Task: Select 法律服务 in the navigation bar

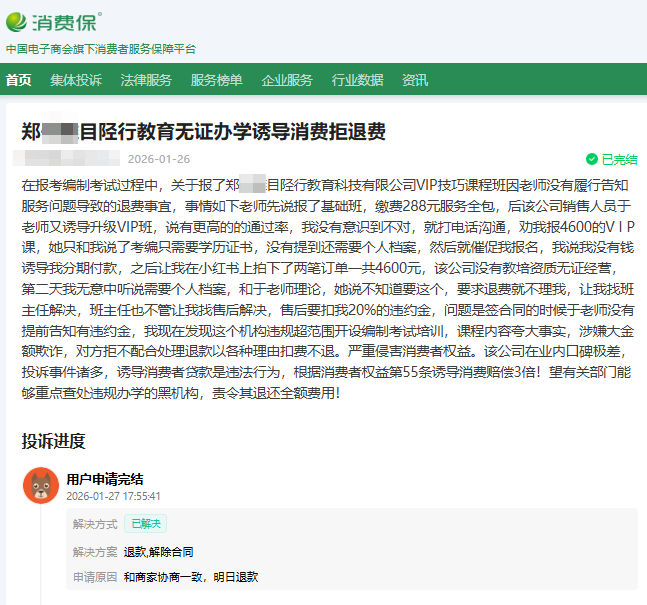Action: 146,80
